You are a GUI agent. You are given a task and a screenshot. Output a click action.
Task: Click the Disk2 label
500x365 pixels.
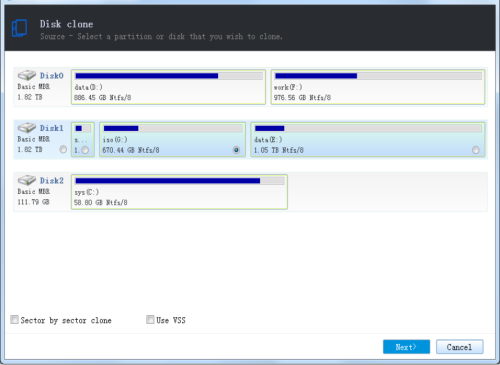pos(52,180)
